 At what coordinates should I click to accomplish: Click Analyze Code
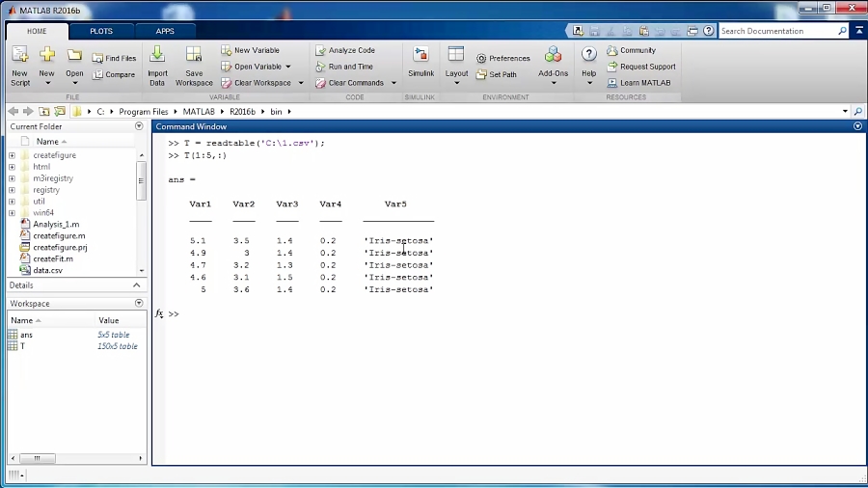click(x=345, y=50)
